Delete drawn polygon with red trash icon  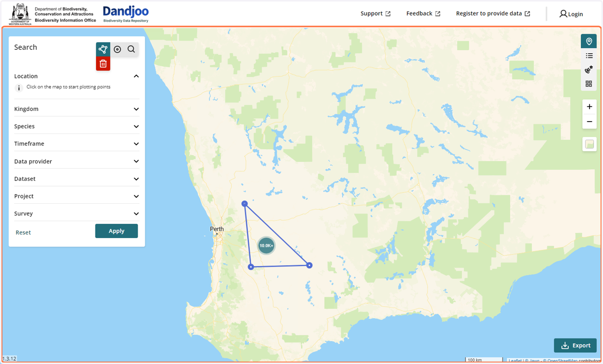click(103, 63)
